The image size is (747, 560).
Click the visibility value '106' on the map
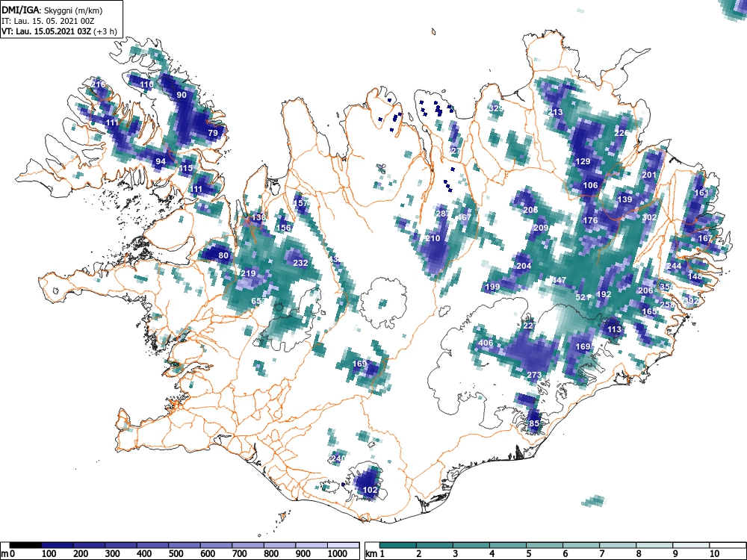(x=590, y=185)
